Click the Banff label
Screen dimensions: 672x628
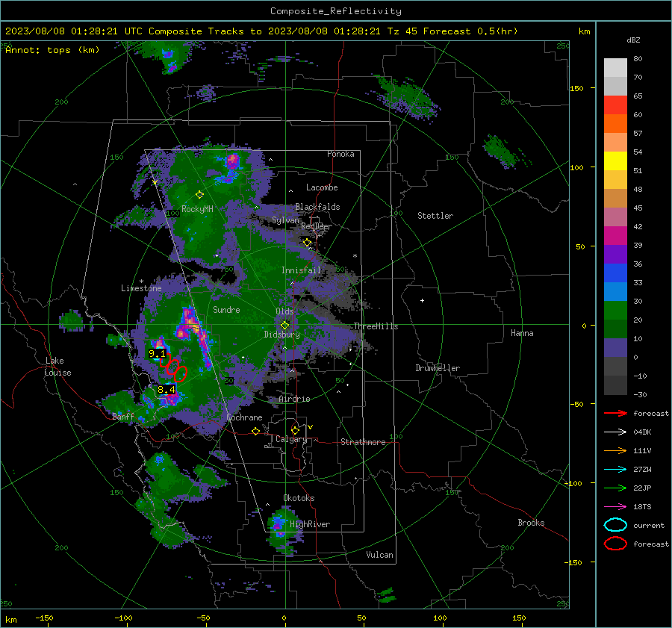pyautogui.click(x=123, y=416)
